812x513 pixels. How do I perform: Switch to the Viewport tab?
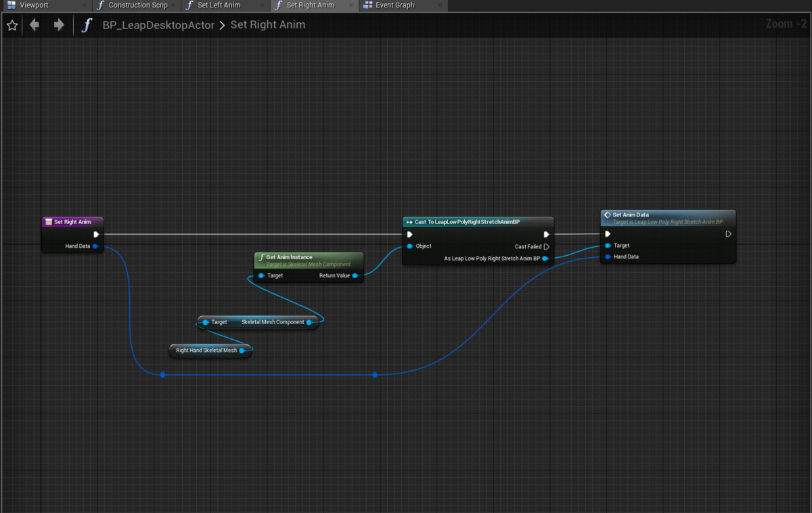tap(34, 5)
